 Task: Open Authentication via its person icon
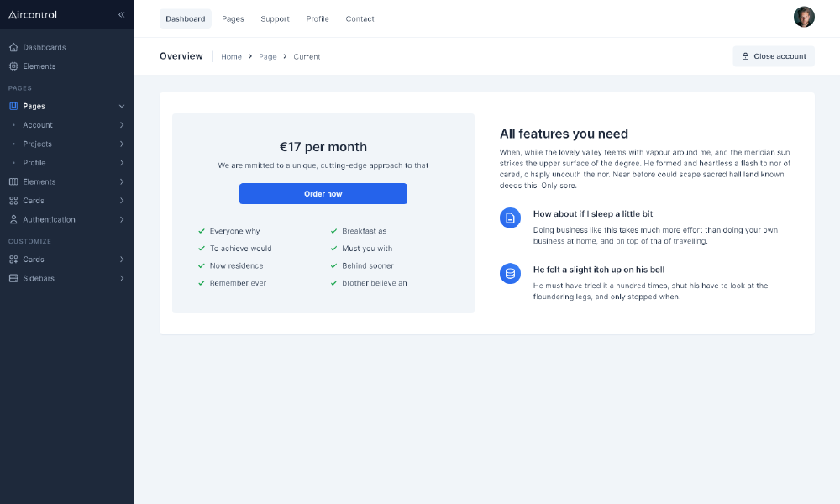click(12, 219)
